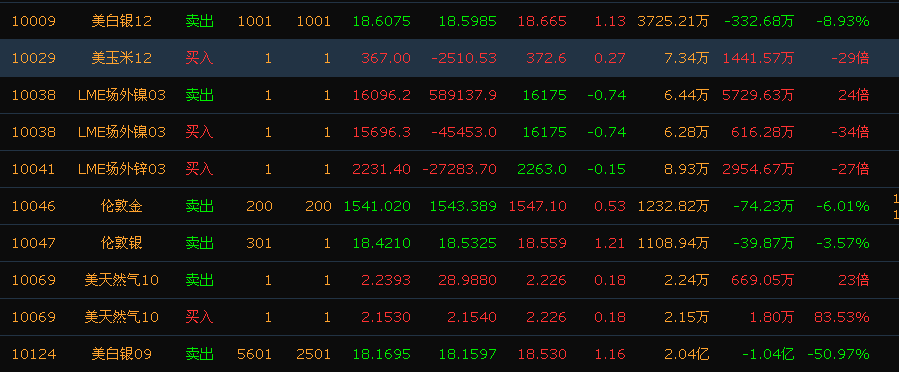Click the 83.53% return cell
Viewport: 899px width, 372px height.
[x=841, y=317]
